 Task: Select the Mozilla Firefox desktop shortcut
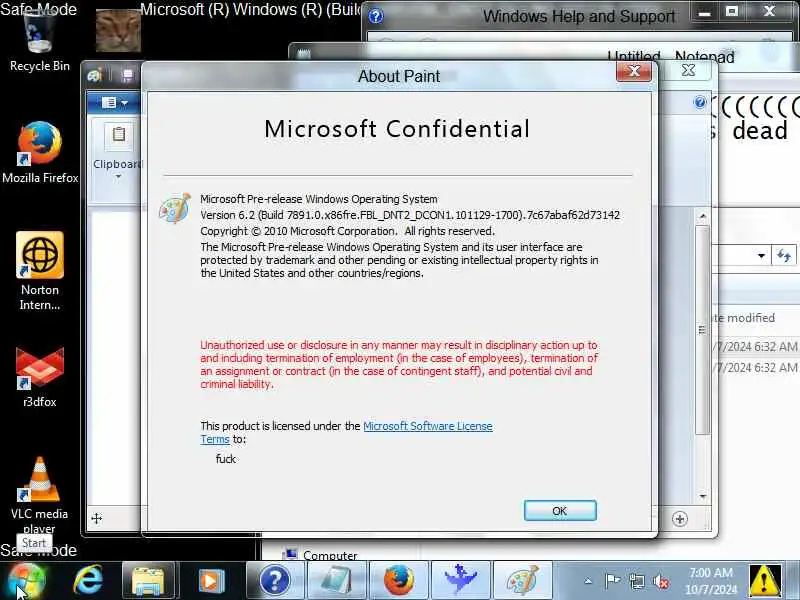[40, 152]
